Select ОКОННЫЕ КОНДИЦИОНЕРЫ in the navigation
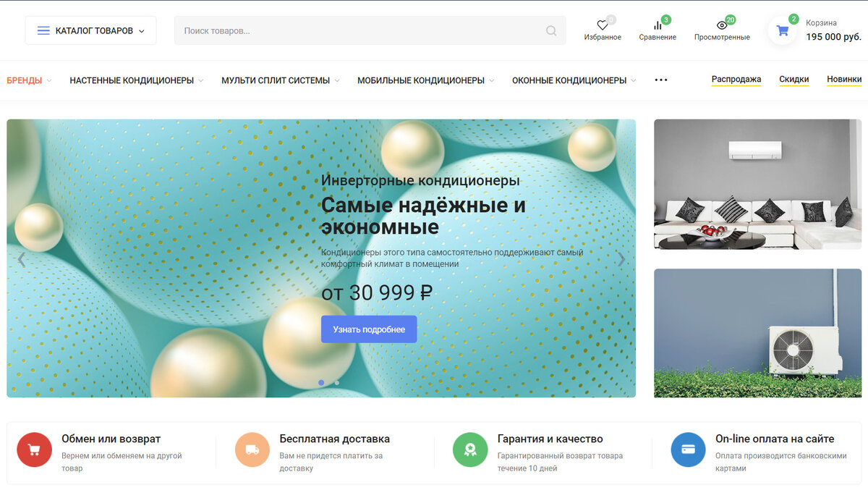Image resolution: width=868 pixels, height=498 pixels. coord(569,80)
